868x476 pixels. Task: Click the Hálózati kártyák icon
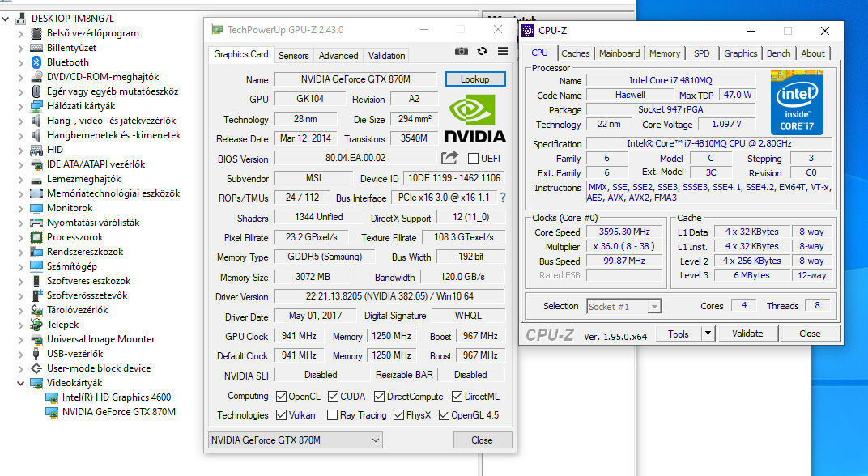coord(36,106)
